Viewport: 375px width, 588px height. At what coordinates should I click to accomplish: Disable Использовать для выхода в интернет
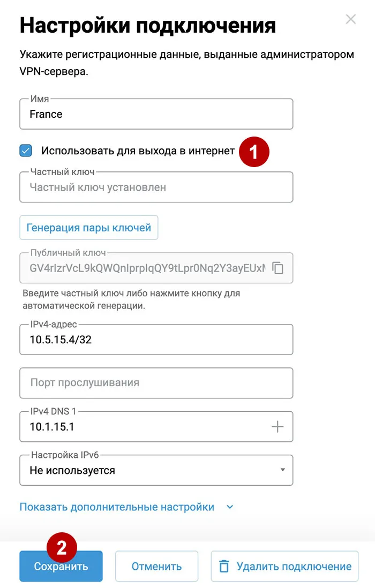[x=26, y=152]
